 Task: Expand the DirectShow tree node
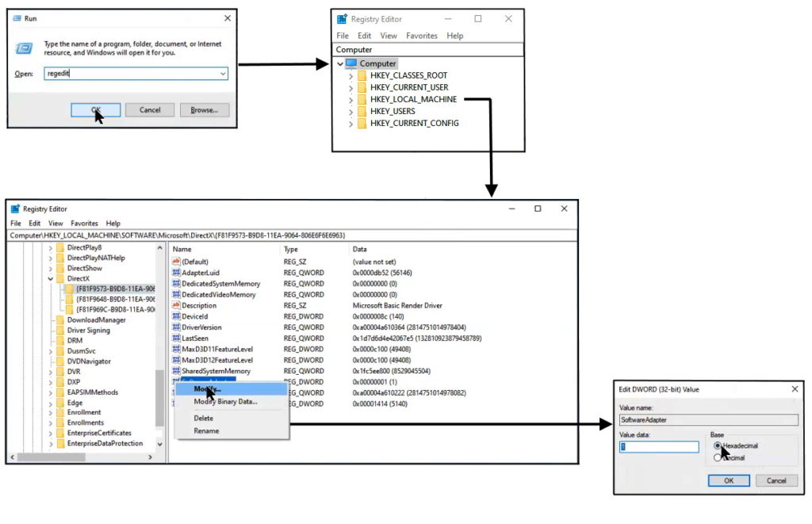click(x=50, y=268)
